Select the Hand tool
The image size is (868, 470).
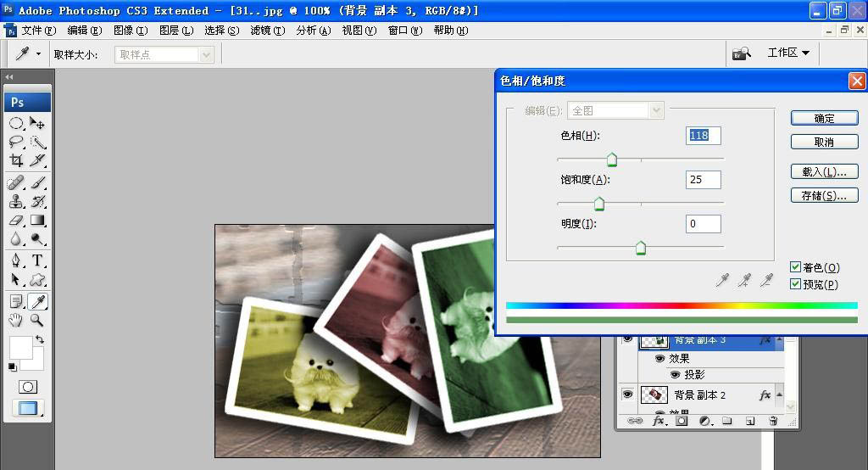tap(16, 320)
